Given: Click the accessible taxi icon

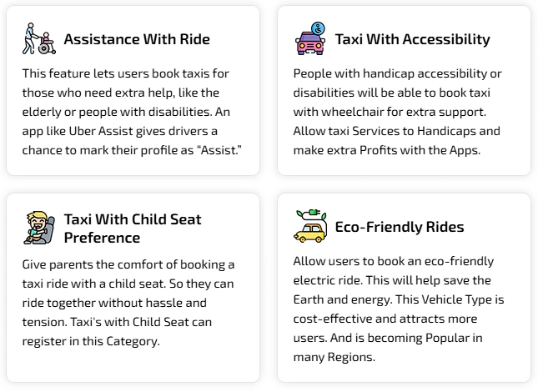Looking at the screenshot, I should [x=310, y=38].
